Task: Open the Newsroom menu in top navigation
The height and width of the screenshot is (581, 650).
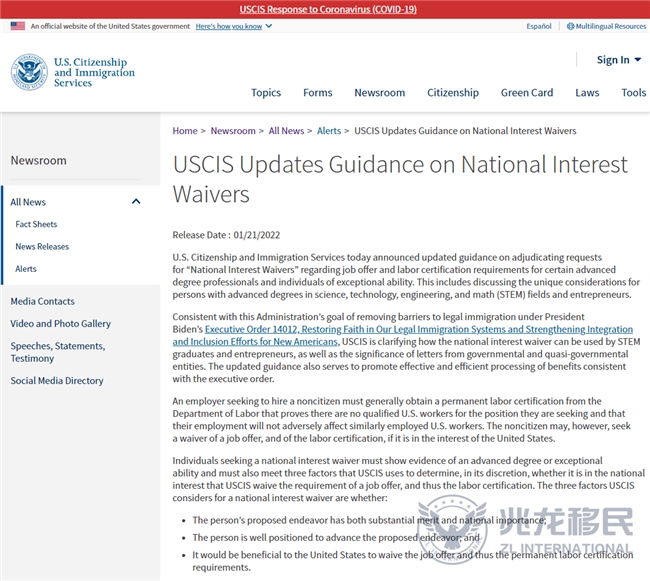Action: (x=379, y=92)
